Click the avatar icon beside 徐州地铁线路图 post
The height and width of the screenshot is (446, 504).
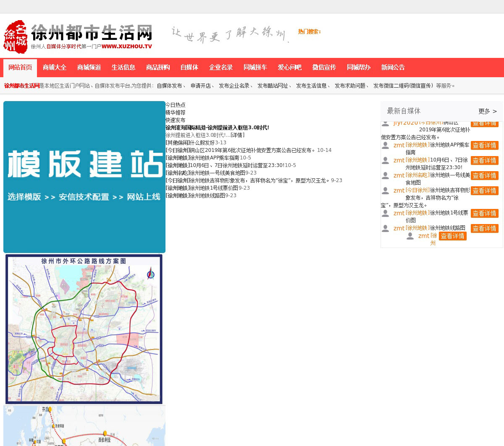(x=385, y=228)
